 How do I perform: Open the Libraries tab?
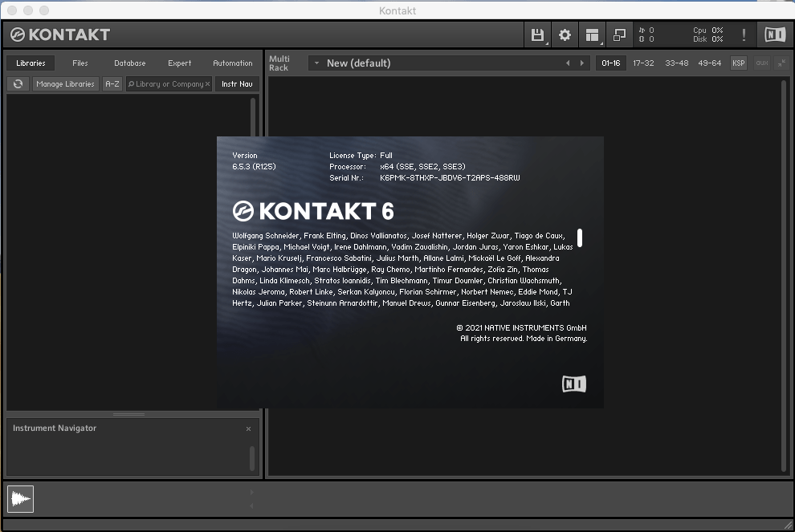click(31, 63)
